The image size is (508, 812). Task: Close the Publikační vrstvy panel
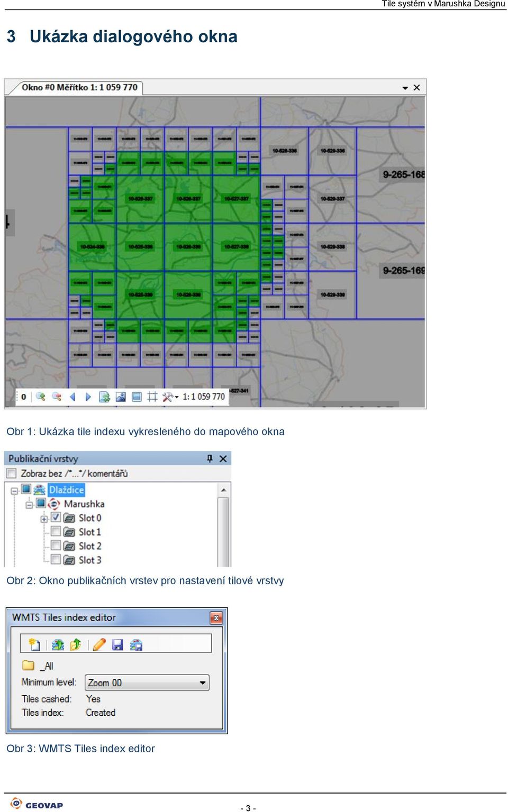pos(223,458)
